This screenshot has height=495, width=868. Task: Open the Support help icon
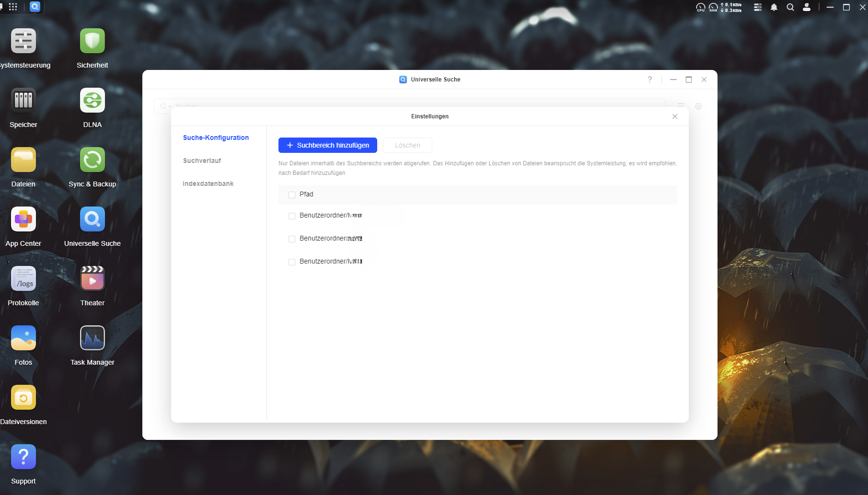tap(23, 457)
